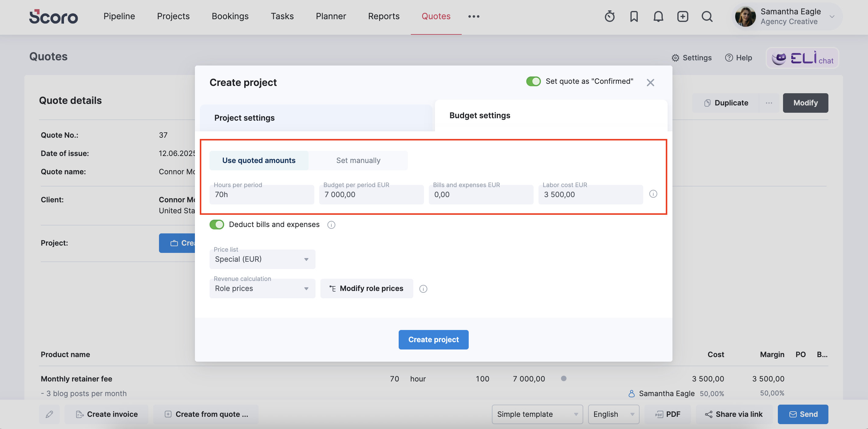The height and width of the screenshot is (429, 868).
Task: Open the Revenue calculation dropdown
Action: click(262, 289)
